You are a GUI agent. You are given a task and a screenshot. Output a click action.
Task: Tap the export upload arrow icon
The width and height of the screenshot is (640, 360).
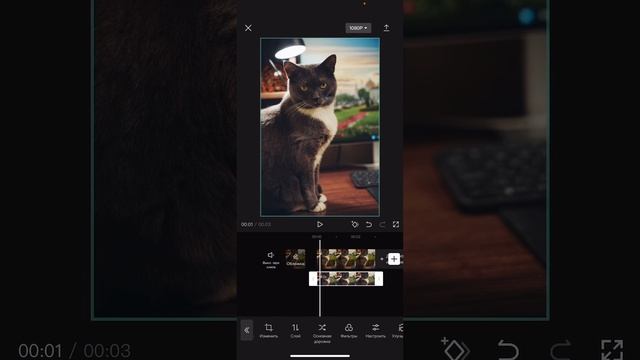coord(386,28)
